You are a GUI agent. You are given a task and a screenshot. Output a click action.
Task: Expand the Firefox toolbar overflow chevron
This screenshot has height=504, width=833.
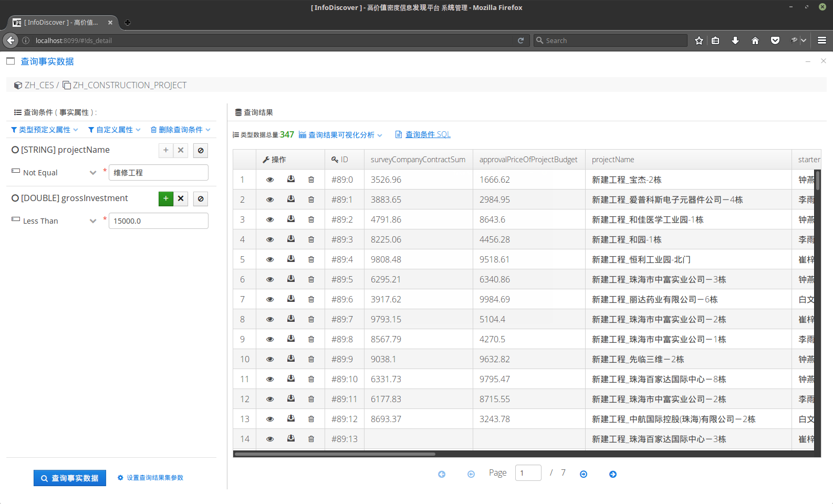click(x=803, y=40)
